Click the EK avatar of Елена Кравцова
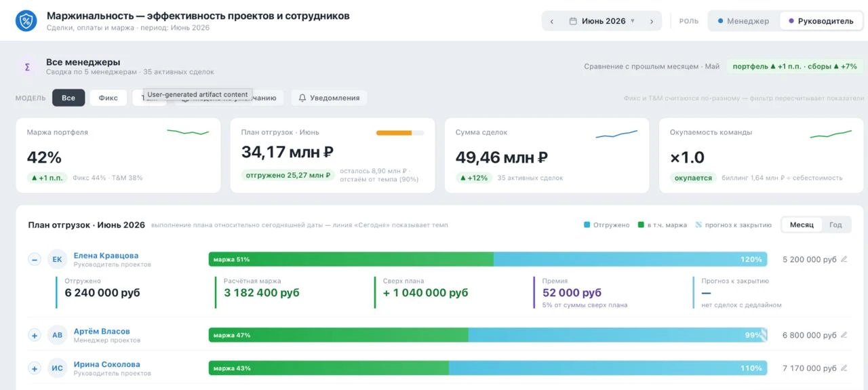868x390 pixels. [57, 259]
